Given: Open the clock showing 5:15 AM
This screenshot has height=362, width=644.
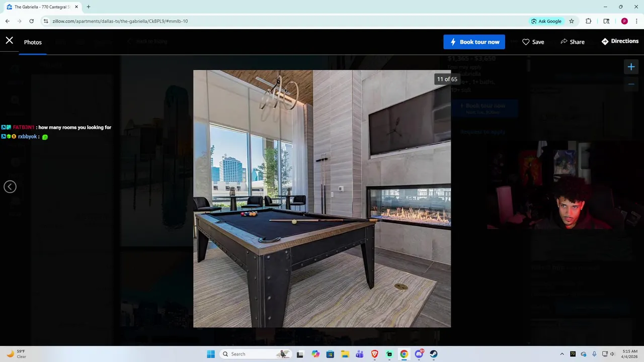Looking at the screenshot, I should click(629, 354).
